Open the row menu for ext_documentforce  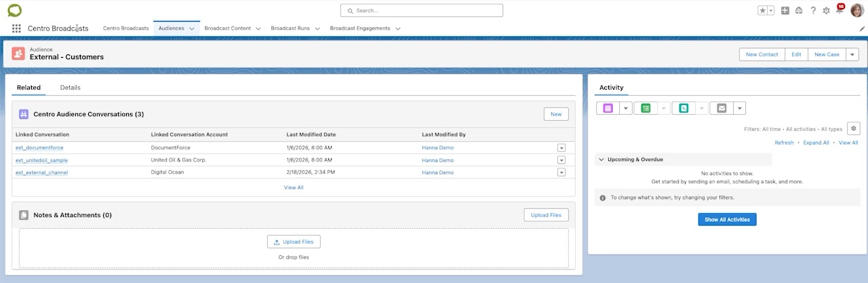point(561,148)
